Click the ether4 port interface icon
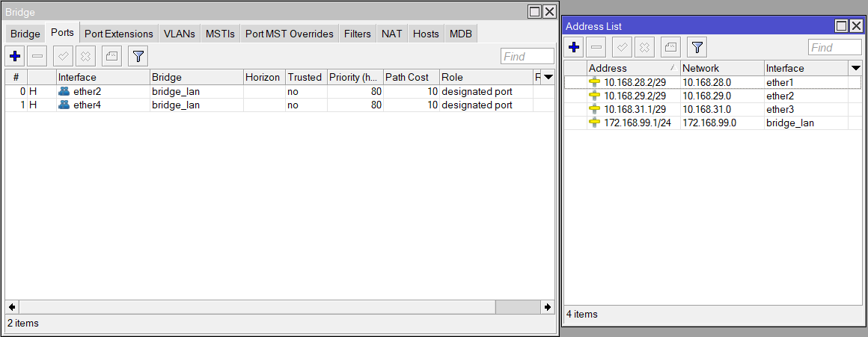 click(64, 105)
